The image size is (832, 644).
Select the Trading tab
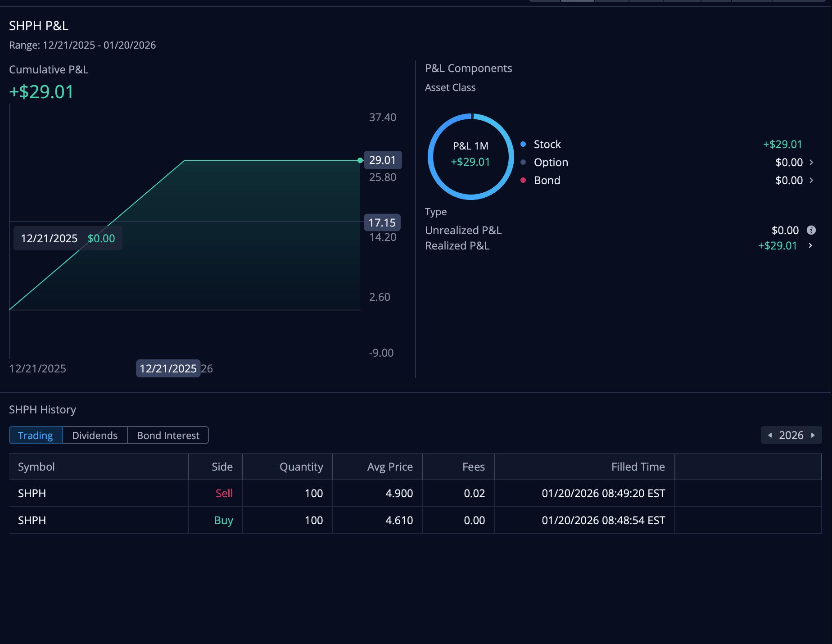[x=36, y=435]
